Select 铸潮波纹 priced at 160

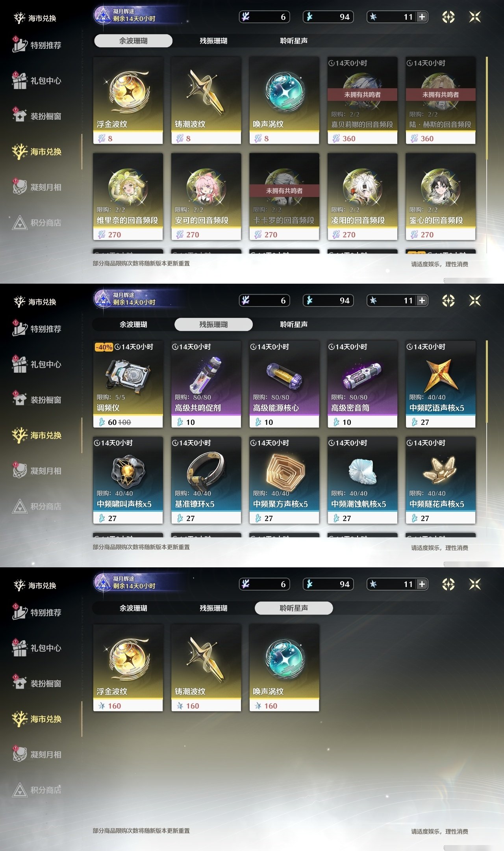click(x=206, y=668)
